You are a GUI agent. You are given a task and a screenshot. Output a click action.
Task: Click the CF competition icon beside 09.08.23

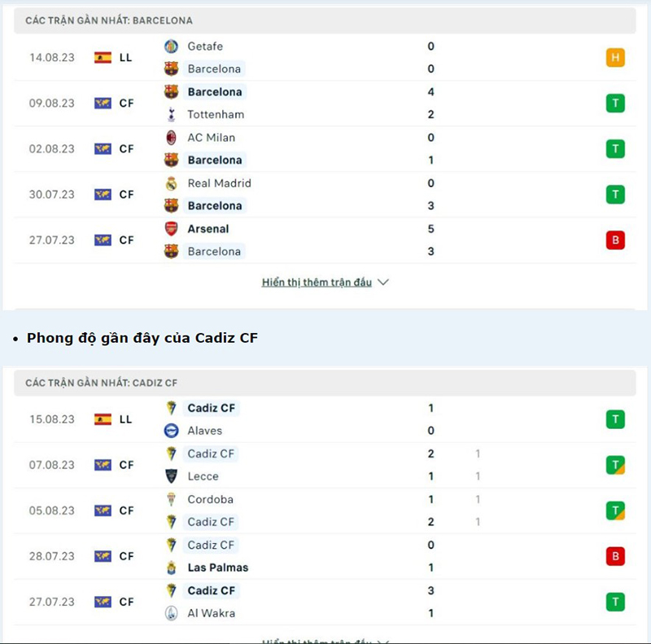click(x=103, y=103)
